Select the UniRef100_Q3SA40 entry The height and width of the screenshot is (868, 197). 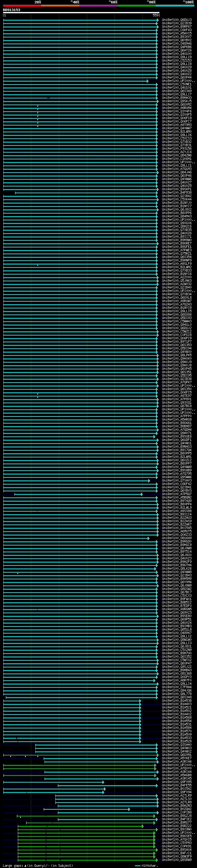[177, 744]
